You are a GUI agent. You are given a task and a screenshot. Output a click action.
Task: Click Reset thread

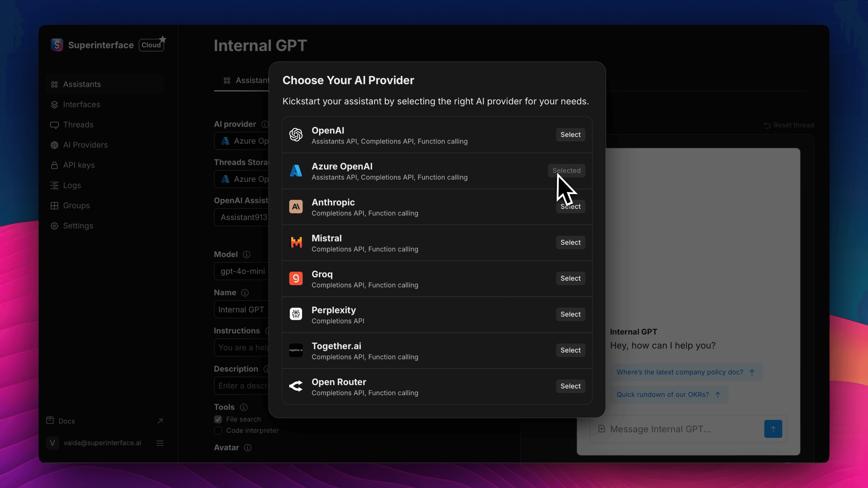pyautogui.click(x=789, y=125)
